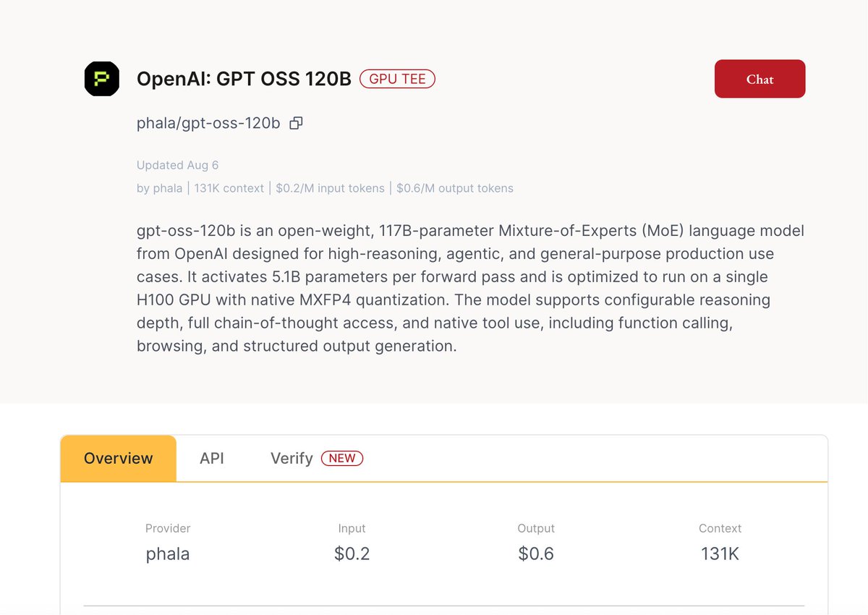Open the Verify tab

tap(292, 458)
